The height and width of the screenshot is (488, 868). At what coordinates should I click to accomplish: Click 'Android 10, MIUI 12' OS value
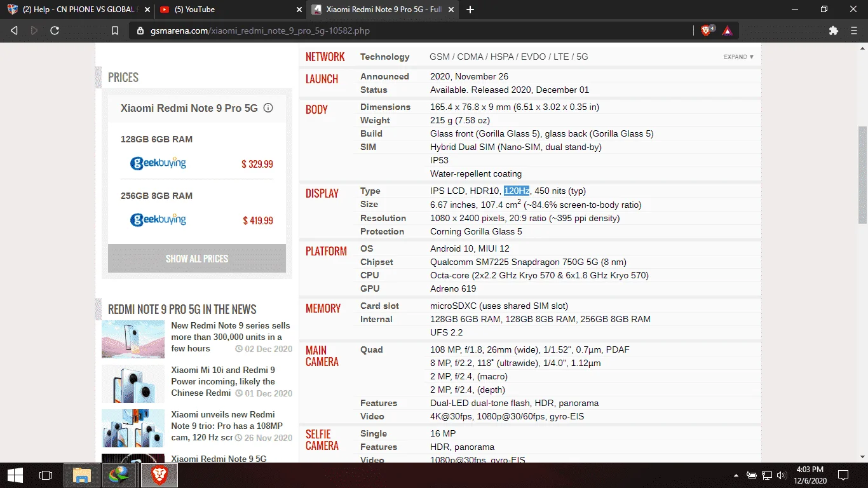tap(470, 248)
